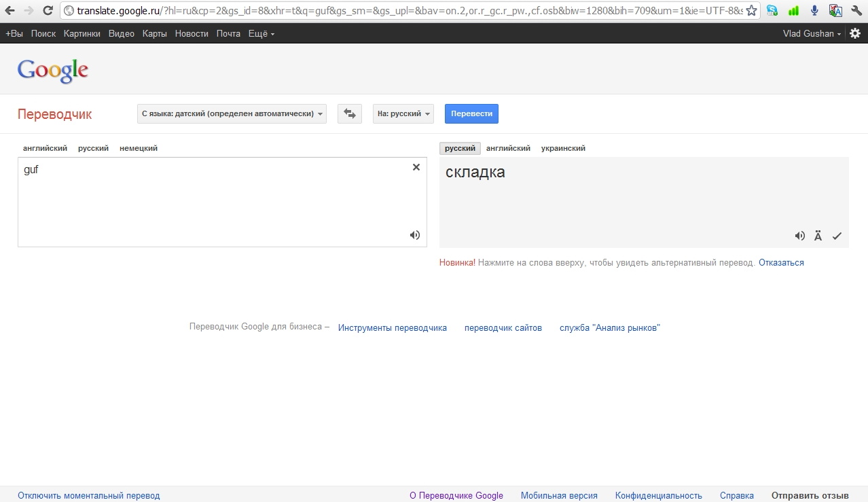Open the Ещё menu
Viewport: 868px width, 502px height.
tap(260, 33)
